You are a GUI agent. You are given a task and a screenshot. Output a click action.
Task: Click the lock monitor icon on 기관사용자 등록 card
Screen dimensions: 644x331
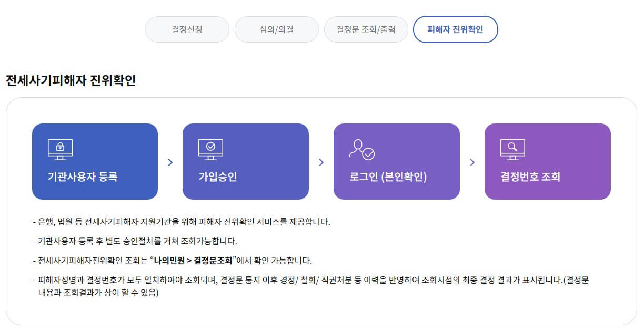point(60,149)
